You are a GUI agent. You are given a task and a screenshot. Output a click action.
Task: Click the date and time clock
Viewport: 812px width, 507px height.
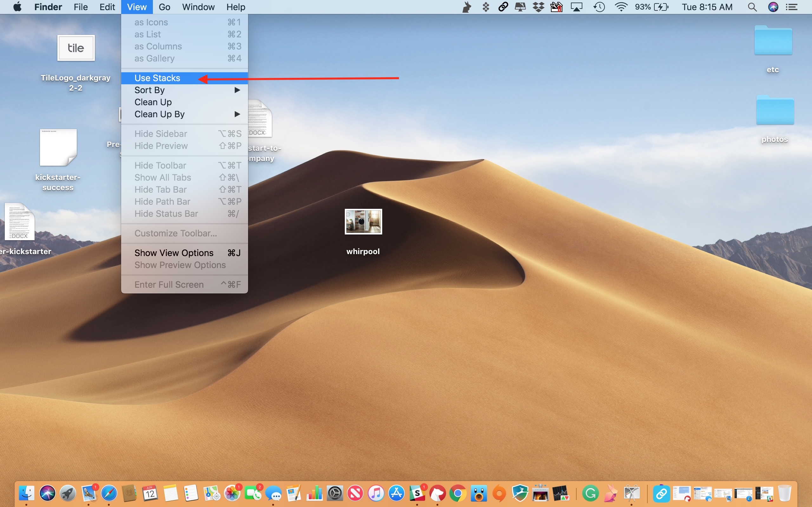pyautogui.click(x=707, y=7)
